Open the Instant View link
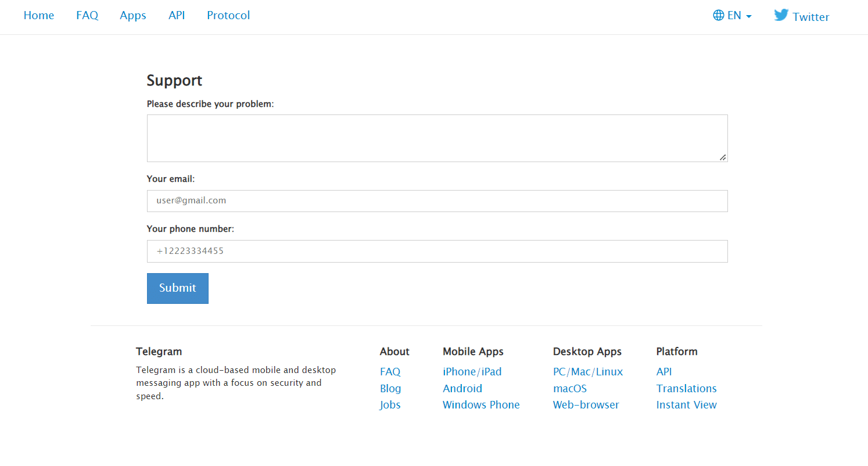The height and width of the screenshot is (466, 868). [687, 405]
